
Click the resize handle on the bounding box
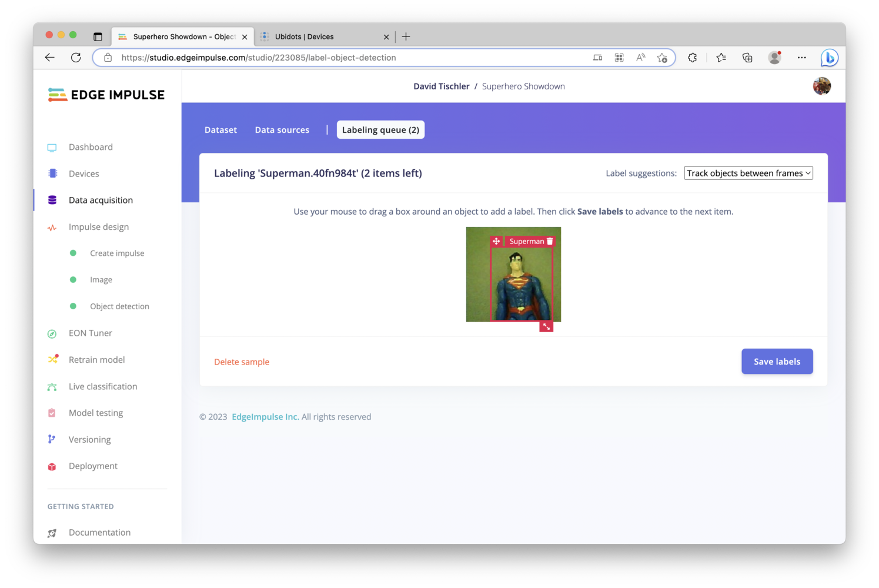coord(546,326)
